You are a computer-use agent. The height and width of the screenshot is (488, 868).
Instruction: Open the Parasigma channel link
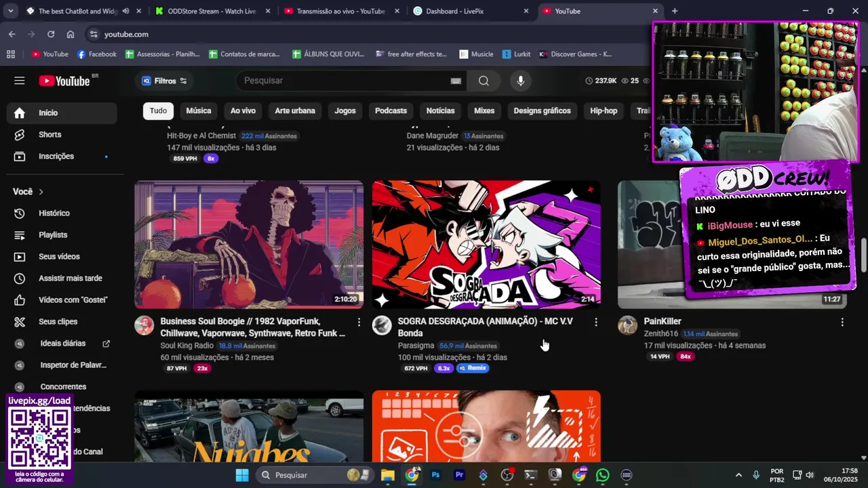tap(416, 346)
